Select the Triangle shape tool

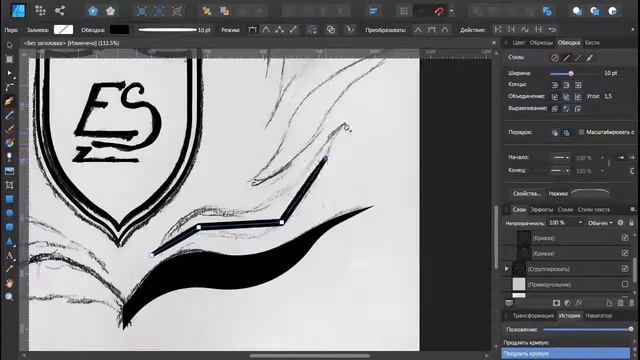pos(9,242)
